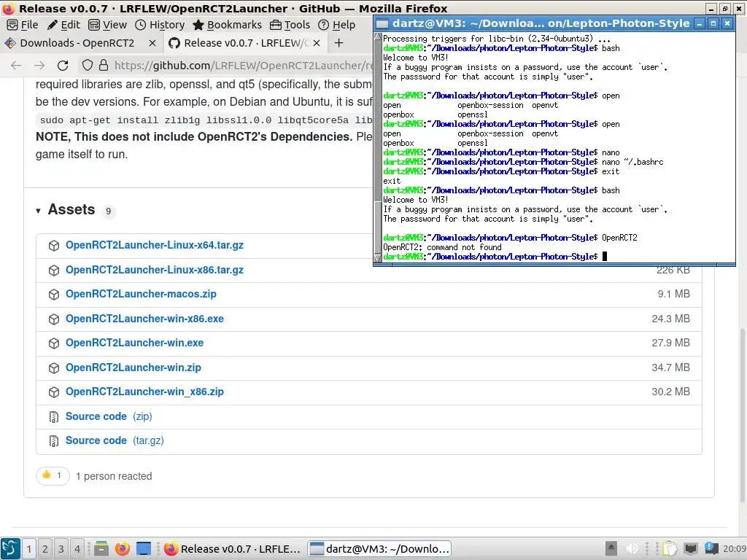This screenshot has width=747, height=560.
Task: Switch to workspace 2 in the taskbar
Action: (44, 549)
